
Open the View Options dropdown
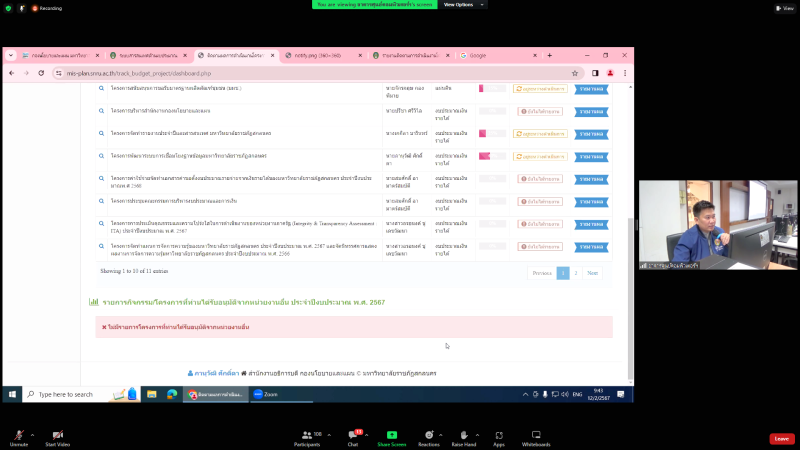click(461, 5)
